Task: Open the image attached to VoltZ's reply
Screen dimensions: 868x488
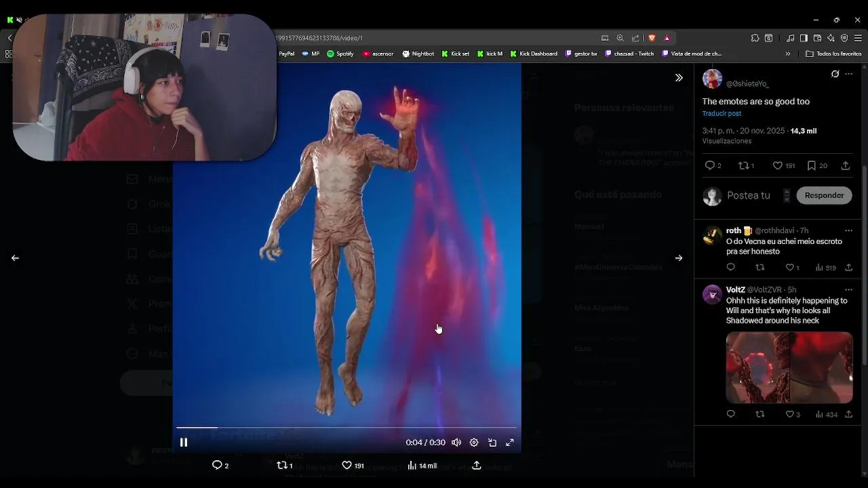Action: pos(789,367)
